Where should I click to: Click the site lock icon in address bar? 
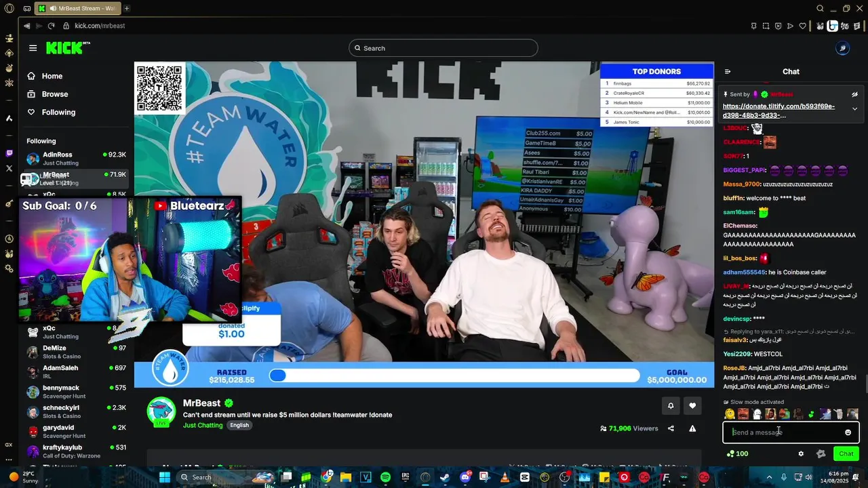pos(66,26)
